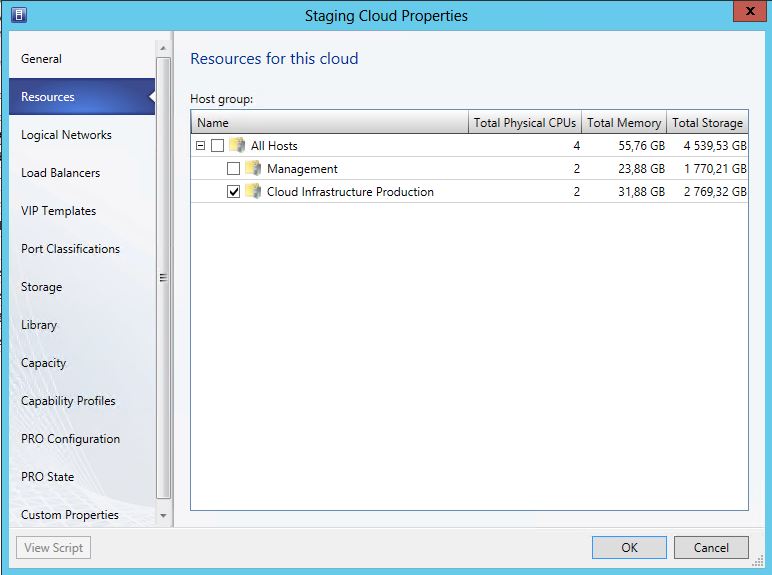Screen dimensions: 772x575
Task: Select the Load Balancers page
Action: [61, 173]
